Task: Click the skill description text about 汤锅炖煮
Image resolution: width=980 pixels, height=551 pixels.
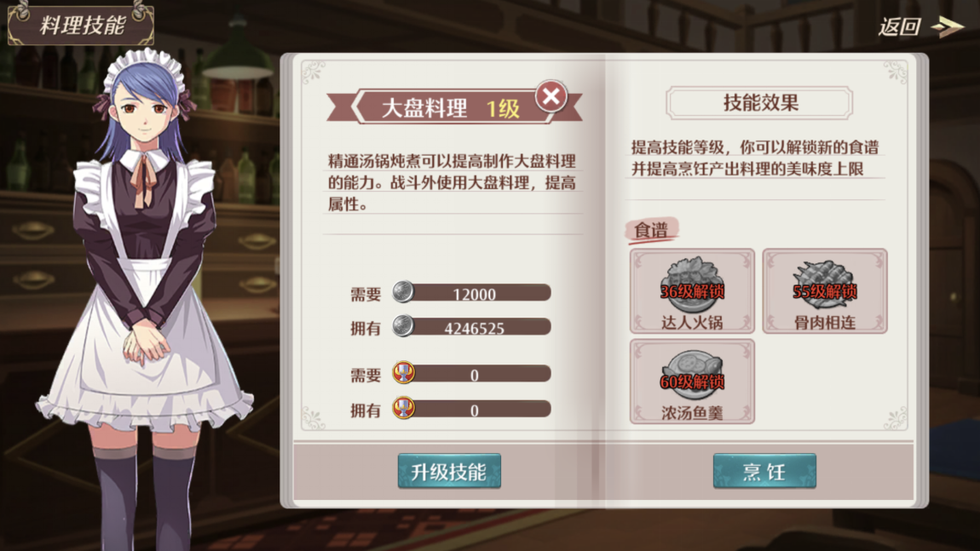Action: pos(452,182)
